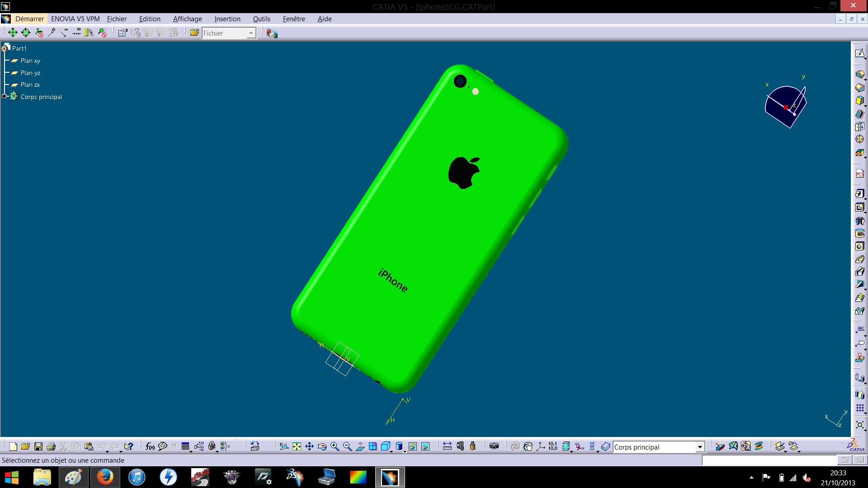The image size is (868, 488).
Task: Toggle the Hide/Show visibility icon
Action: 412,447
